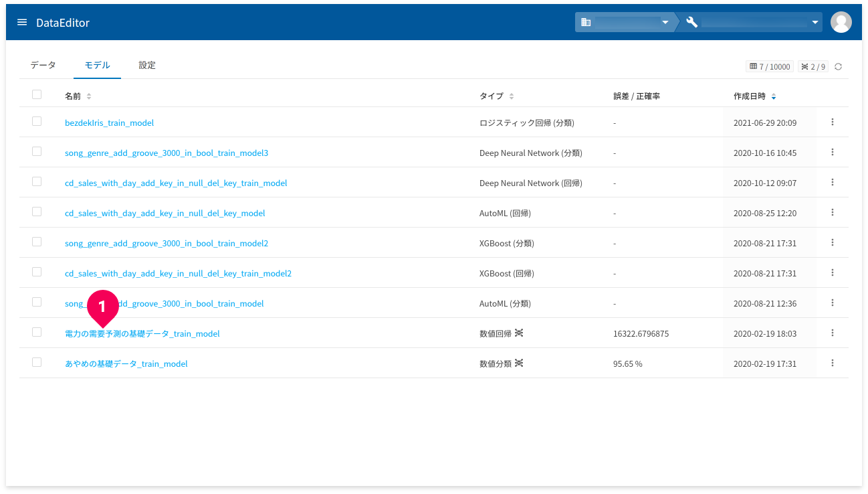Open the hamburger navigation menu
Viewport: 868px width, 494px height.
click(22, 22)
